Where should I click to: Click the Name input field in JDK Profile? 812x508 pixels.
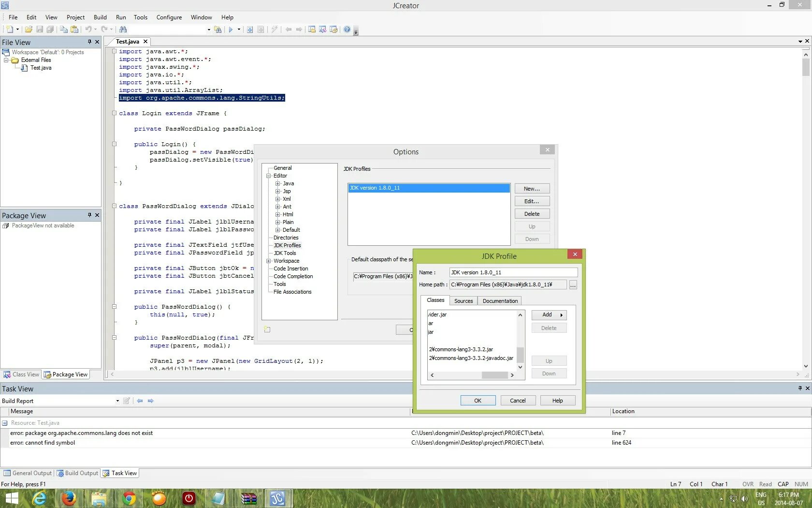[x=513, y=272]
